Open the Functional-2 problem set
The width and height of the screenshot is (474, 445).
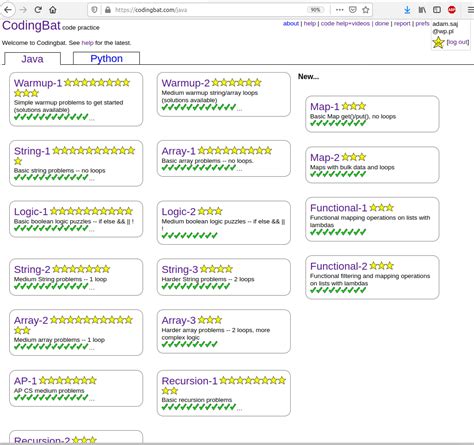point(338,266)
